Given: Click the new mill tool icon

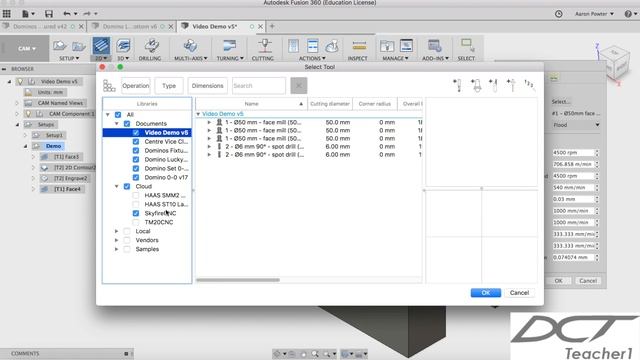Looking at the screenshot, I should point(458,85).
